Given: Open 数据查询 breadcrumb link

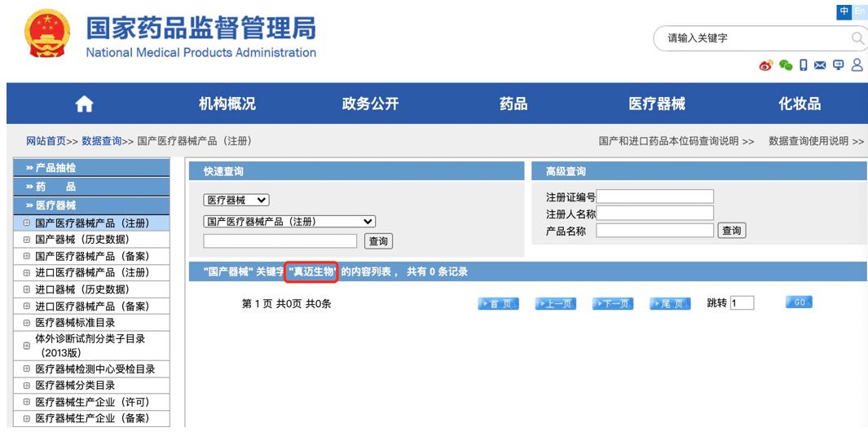Looking at the screenshot, I should point(102,141).
